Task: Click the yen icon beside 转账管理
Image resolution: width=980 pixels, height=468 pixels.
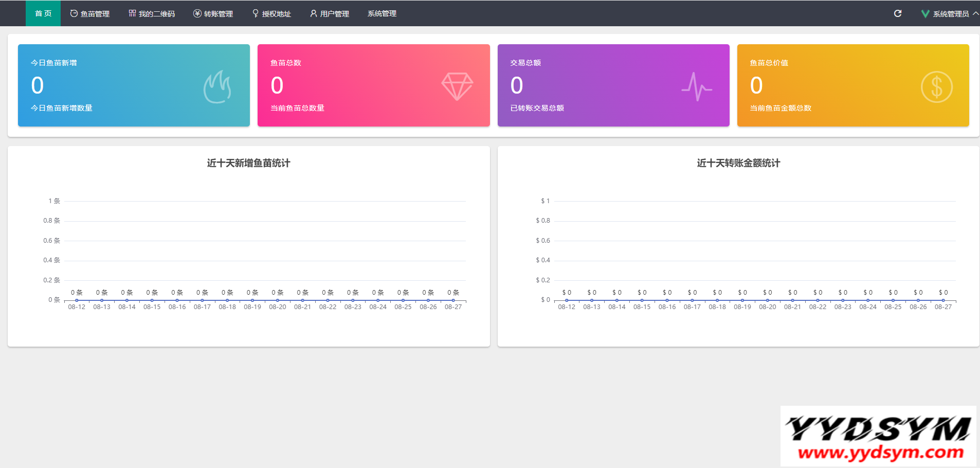Action: click(197, 13)
